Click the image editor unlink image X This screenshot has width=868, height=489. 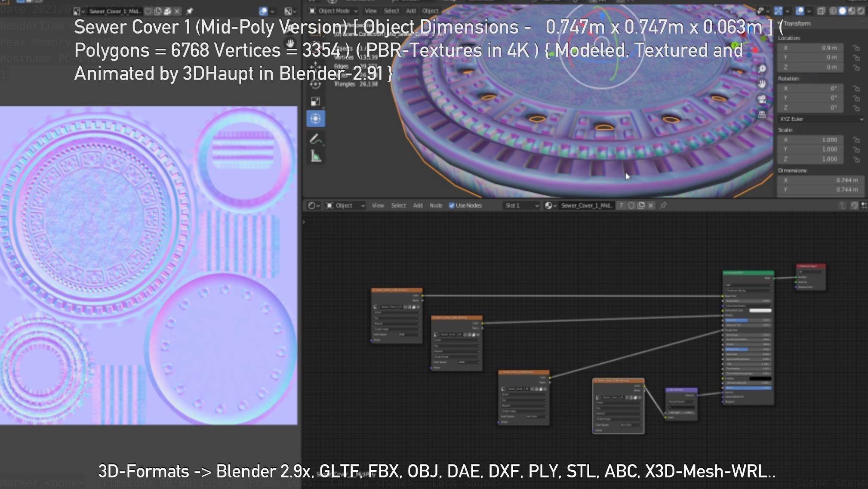click(177, 11)
